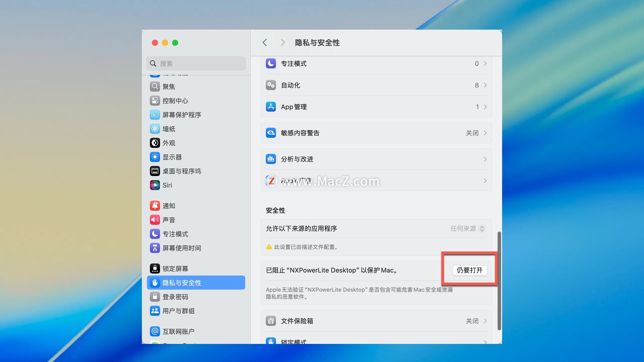Click the Screen Time hourglass icon
The image size is (644, 362).
155,248
